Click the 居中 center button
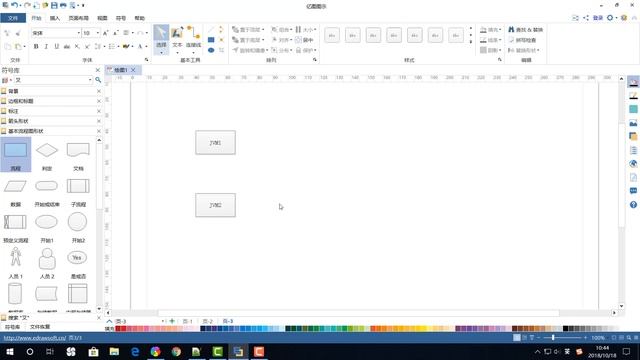 (x=304, y=40)
